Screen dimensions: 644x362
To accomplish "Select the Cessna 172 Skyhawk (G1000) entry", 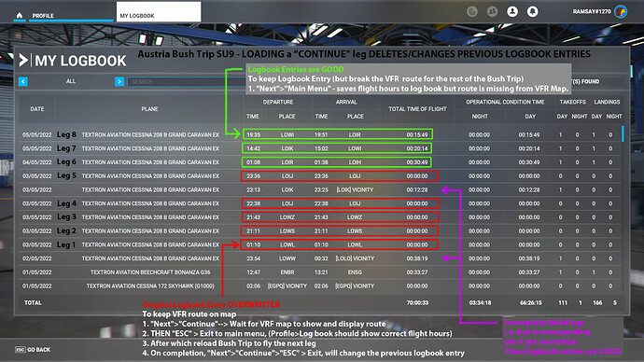I will (x=320, y=286).
